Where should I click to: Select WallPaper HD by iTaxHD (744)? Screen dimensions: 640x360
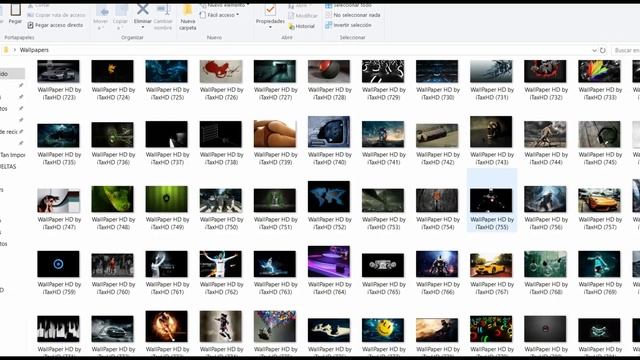click(545, 142)
